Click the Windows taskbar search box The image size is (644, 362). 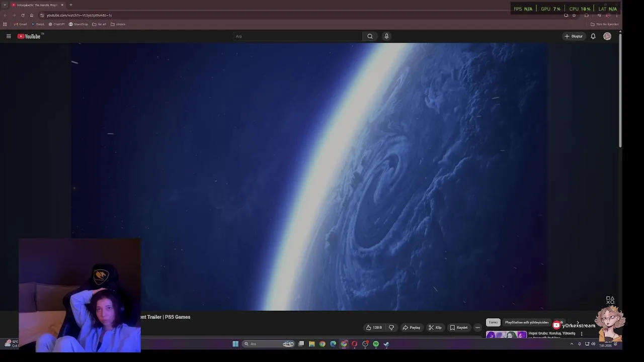point(269,344)
